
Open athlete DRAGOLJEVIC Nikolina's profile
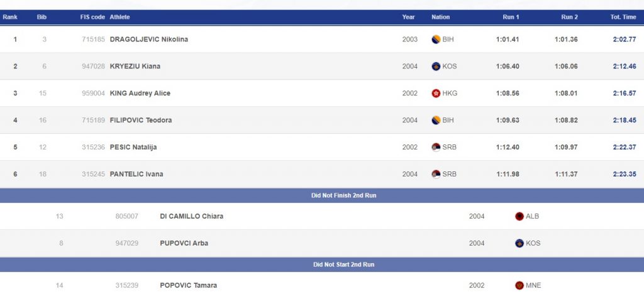point(148,40)
